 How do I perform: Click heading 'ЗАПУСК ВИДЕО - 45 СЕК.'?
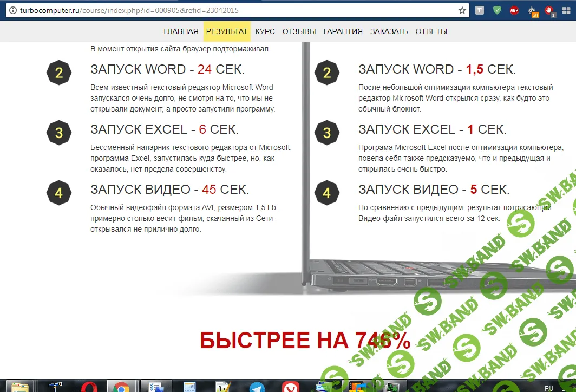[170, 190]
